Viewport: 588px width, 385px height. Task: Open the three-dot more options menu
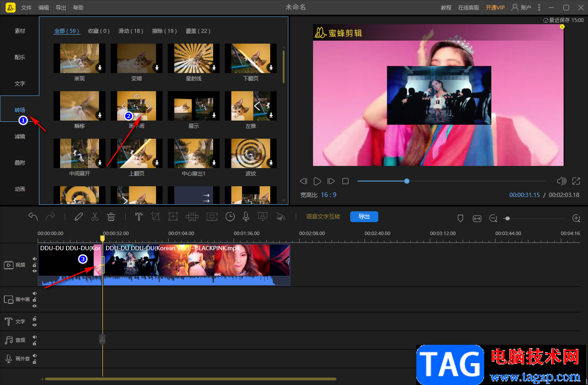coord(539,8)
